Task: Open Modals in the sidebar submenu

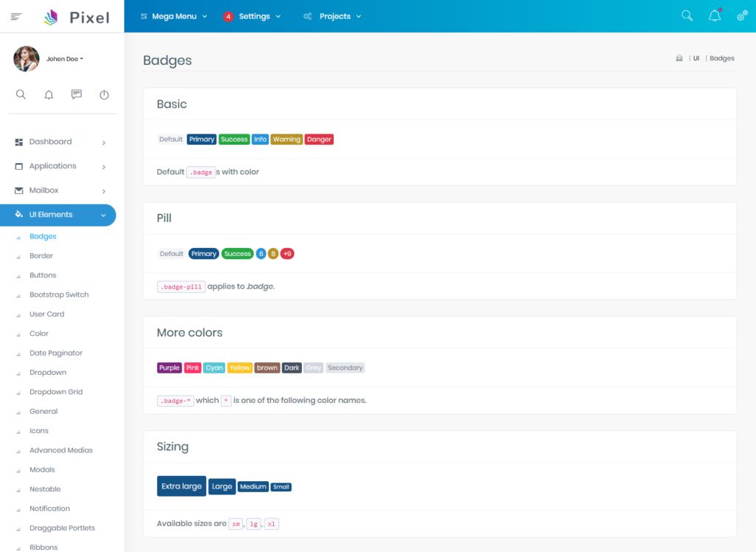Action: (42, 469)
